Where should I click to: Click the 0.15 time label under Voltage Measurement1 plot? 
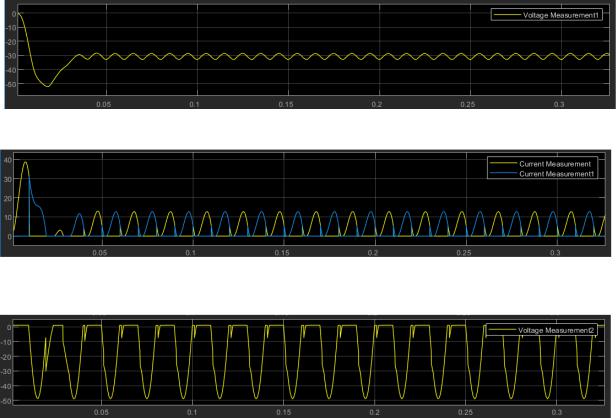[x=286, y=104]
